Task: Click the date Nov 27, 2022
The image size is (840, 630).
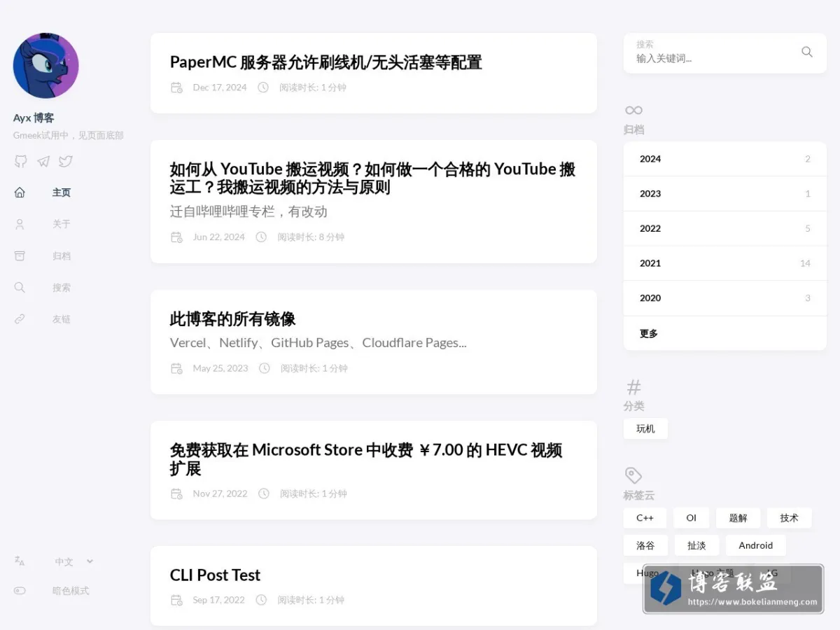Action: point(220,493)
